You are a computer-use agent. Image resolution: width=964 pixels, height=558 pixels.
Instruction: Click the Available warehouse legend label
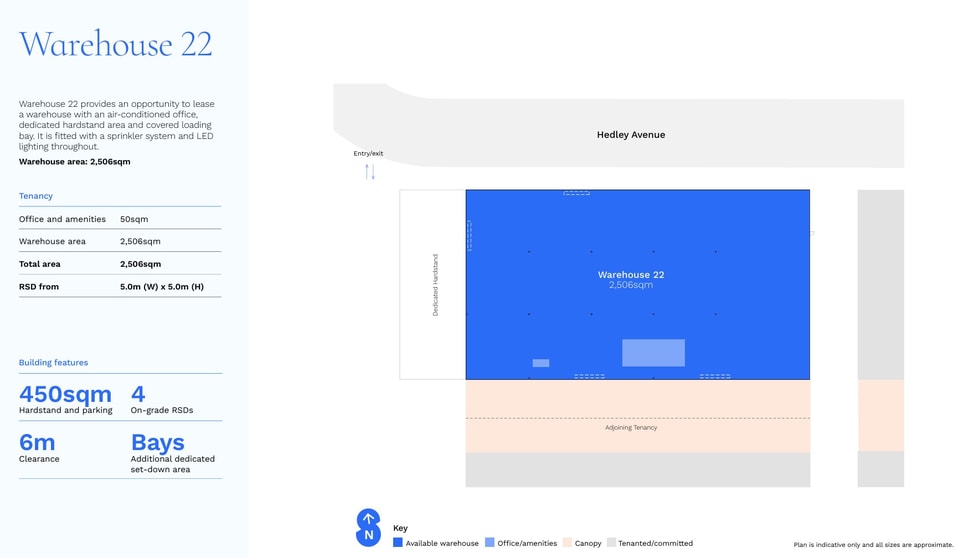coord(442,543)
